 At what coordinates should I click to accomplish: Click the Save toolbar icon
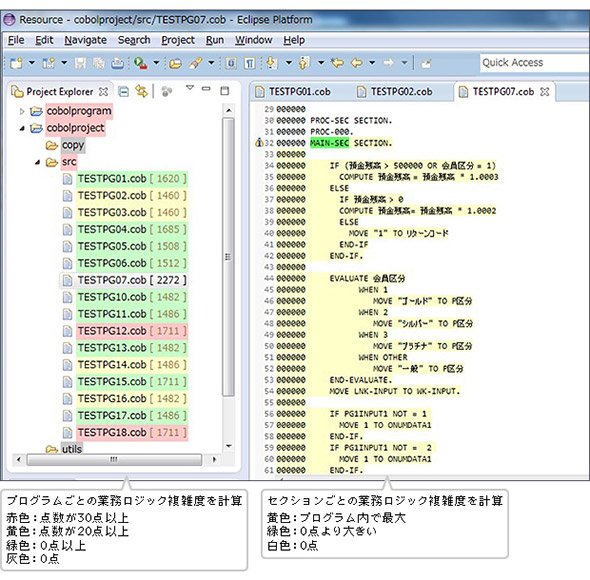(80, 63)
